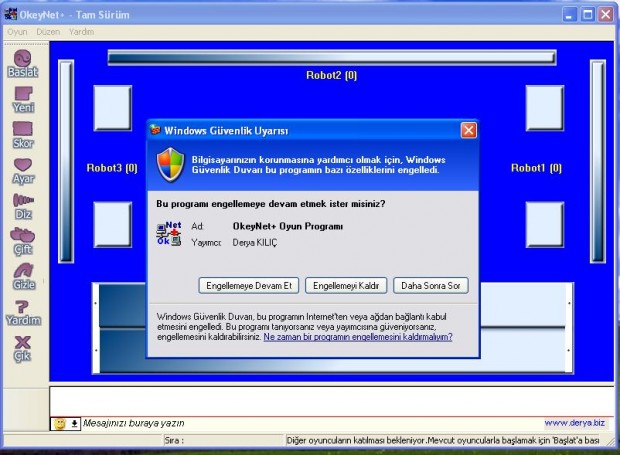The width and height of the screenshot is (620, 455).
Task: Open the Düzen menu
Action: click(48, 32)
